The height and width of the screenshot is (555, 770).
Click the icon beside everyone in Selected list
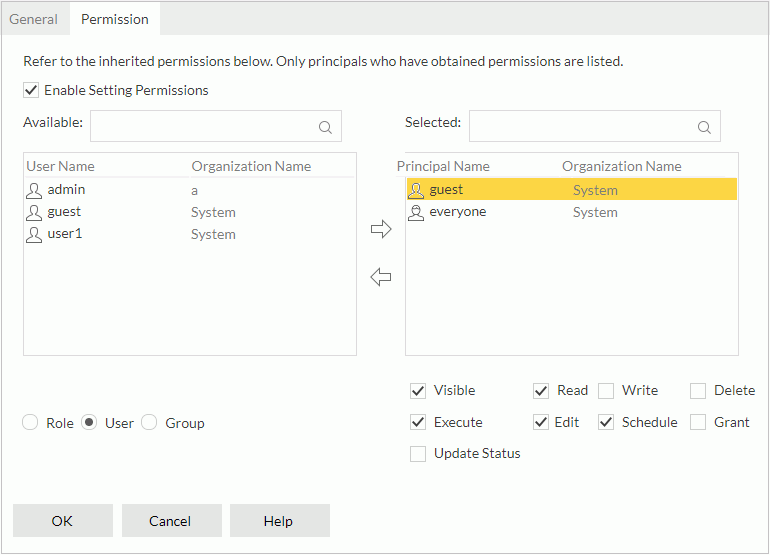coord(416,213)
